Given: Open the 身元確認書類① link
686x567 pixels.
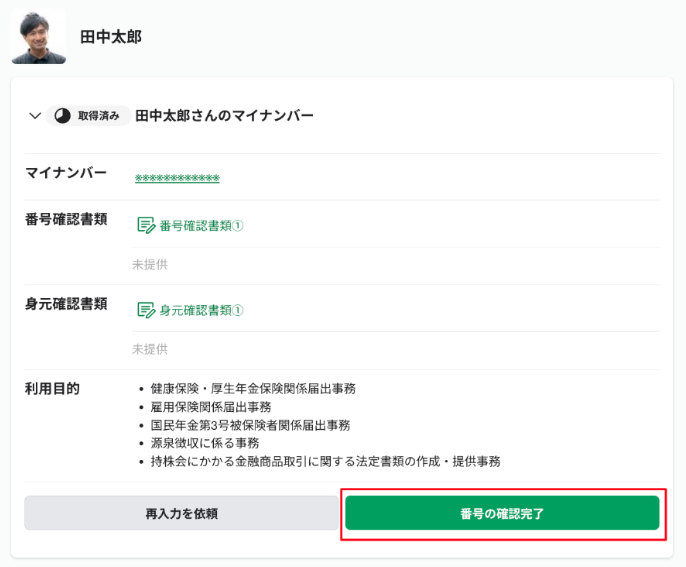Looking at the screenshot, I should [201, 311].
